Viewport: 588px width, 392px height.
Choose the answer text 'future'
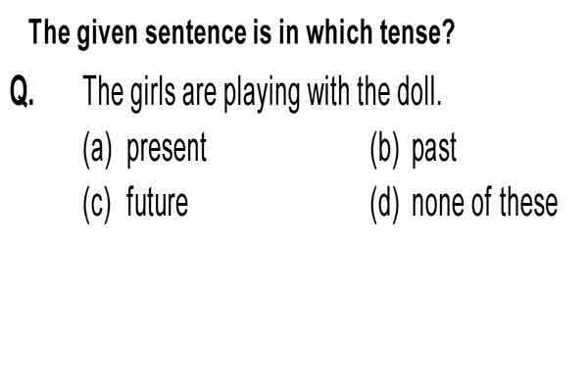tap(157, 202)
